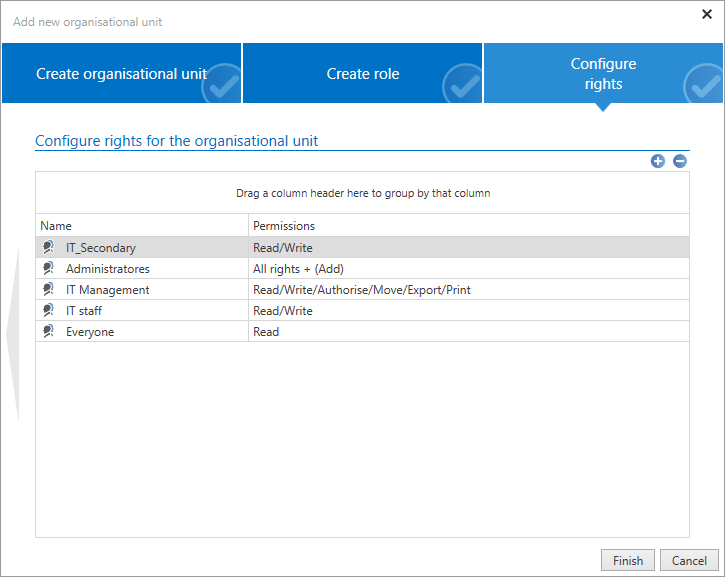Click the All rights + (Add) cell
Screen dimensions: 725x577
pos(469,268)
